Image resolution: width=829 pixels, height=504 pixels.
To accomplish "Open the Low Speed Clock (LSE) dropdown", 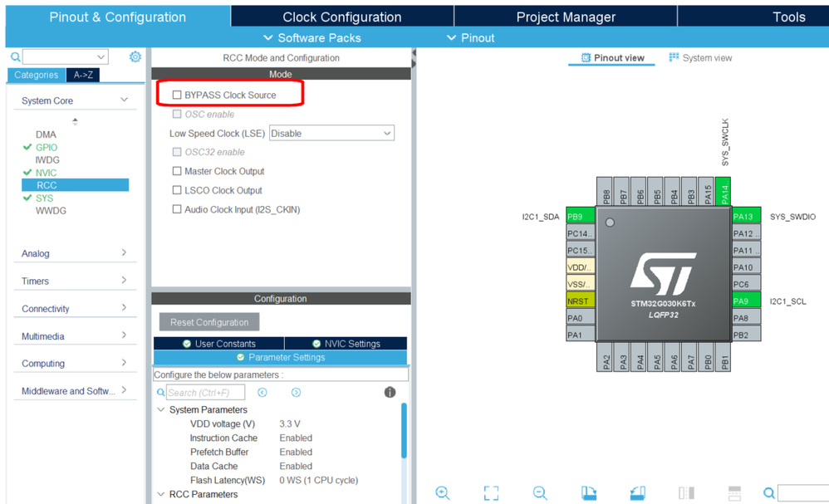I will click(331, 133).
